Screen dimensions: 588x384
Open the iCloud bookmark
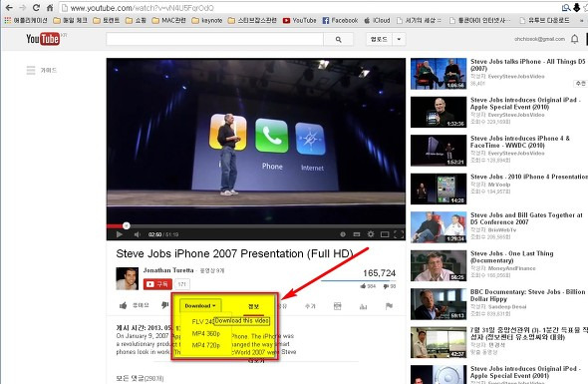pos(378,20)
